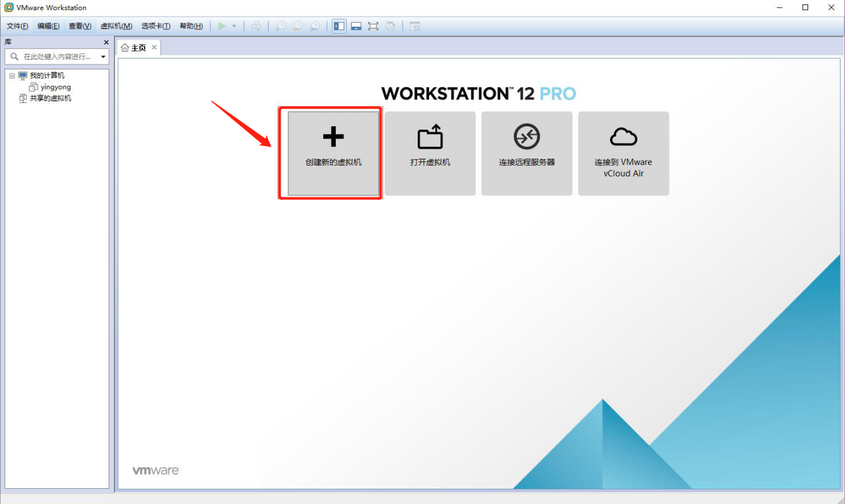
Task: Expand the library search dropdown arrow
Action: click(103, 57)
